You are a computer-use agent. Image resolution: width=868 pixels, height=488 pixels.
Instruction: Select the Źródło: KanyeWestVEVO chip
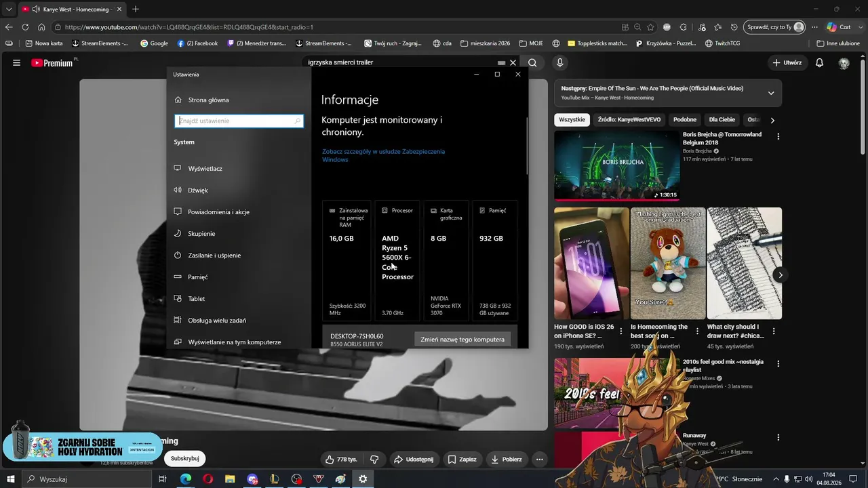coord(629,120)
